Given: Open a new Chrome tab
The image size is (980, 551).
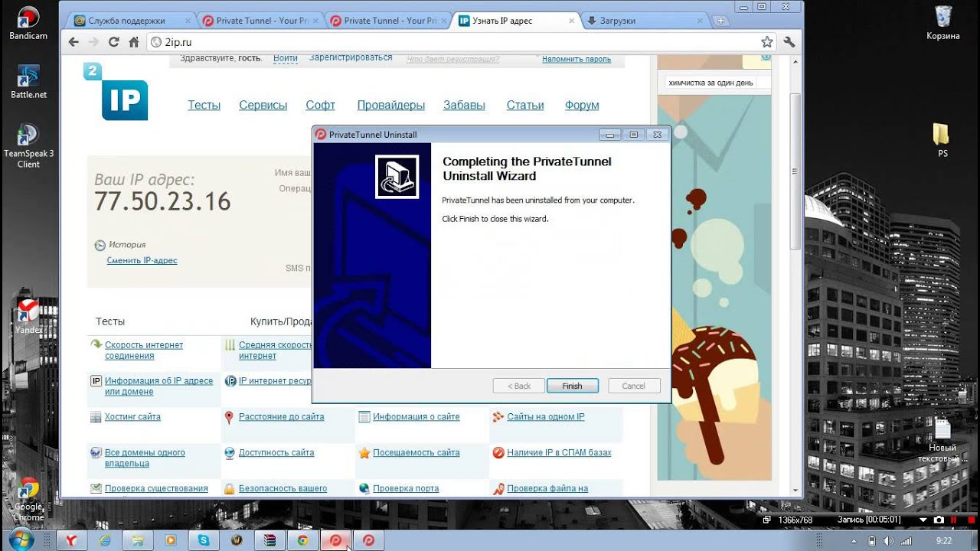Looking at the screenshot, I should (721, 21).
